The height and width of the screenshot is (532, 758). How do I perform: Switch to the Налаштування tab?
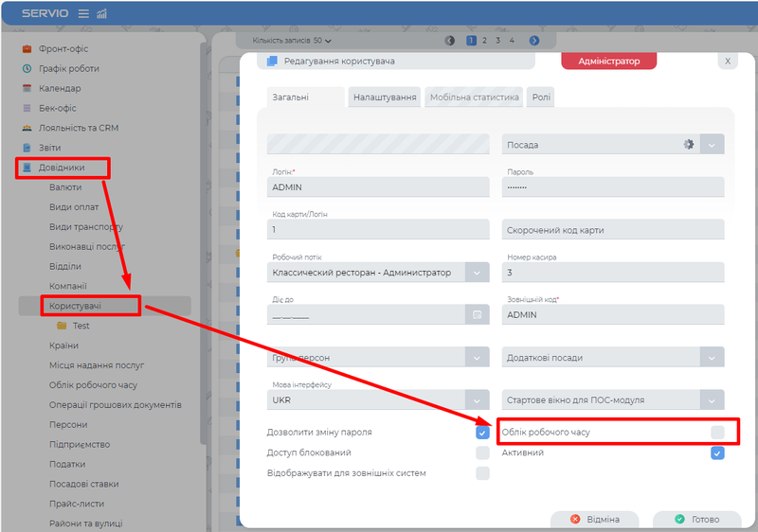pyautogui.click(x=384, y=98)
